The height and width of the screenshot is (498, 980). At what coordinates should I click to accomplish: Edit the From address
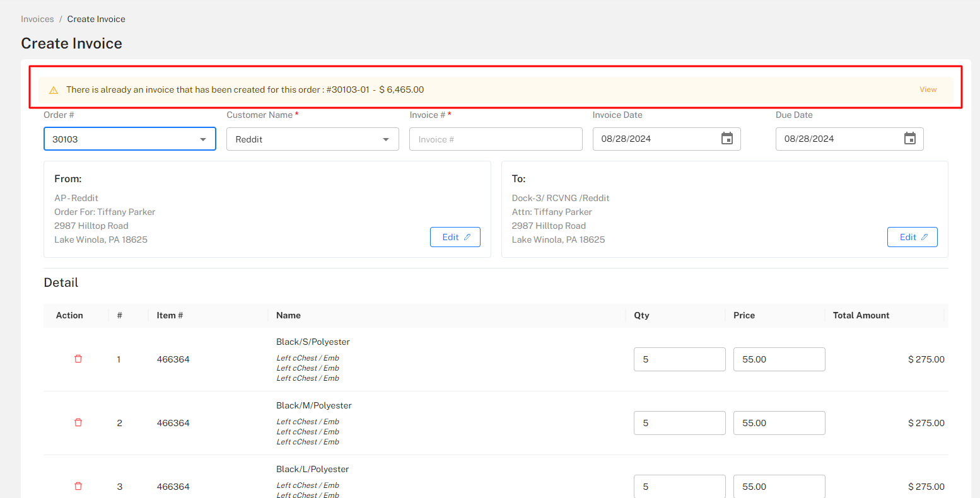click(x=455, y=237)
